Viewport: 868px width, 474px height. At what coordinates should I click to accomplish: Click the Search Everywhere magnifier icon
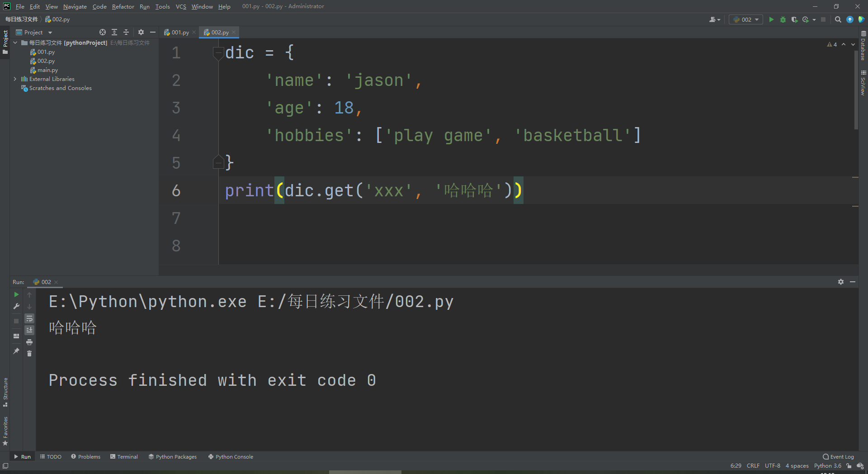point(838,19)
